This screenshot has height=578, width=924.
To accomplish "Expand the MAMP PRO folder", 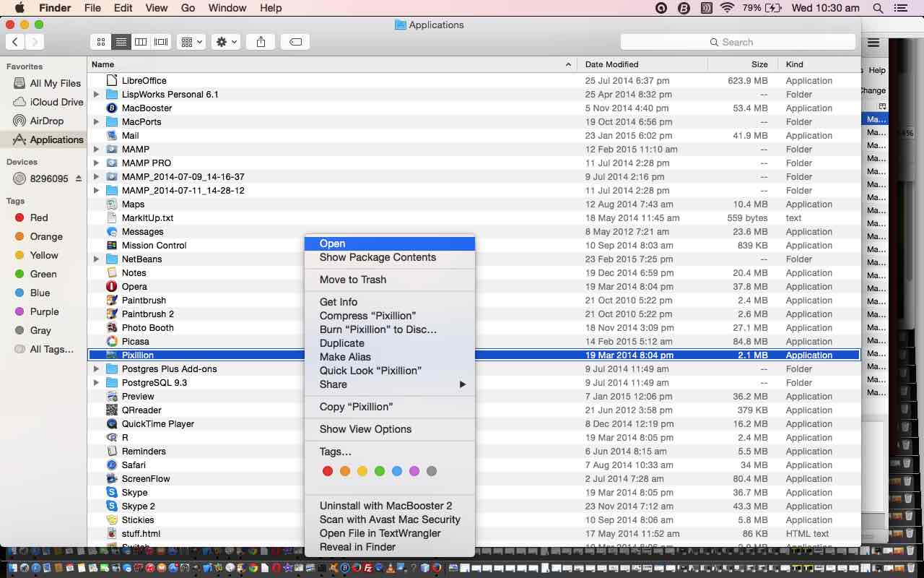I will click(x=96, y=163).
